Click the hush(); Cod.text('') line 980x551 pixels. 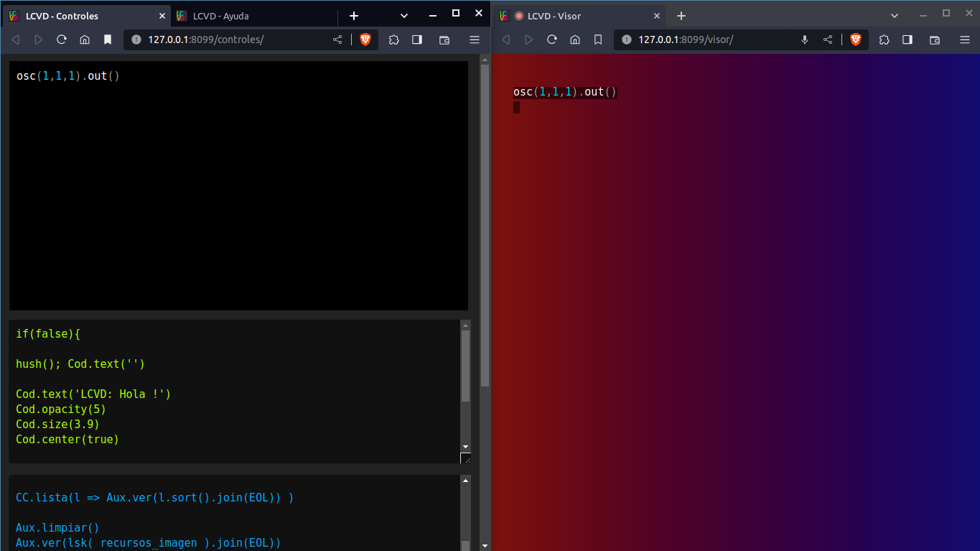80,364
